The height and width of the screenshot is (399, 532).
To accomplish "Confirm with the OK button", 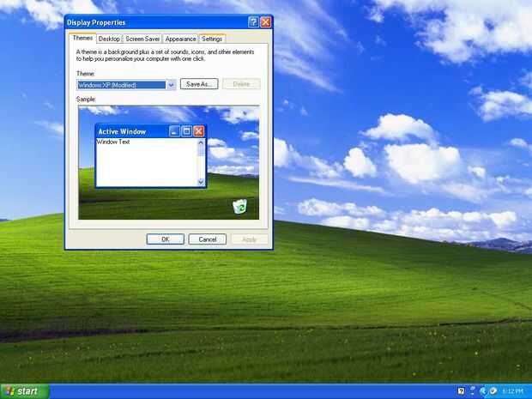I will pos(166,239).
